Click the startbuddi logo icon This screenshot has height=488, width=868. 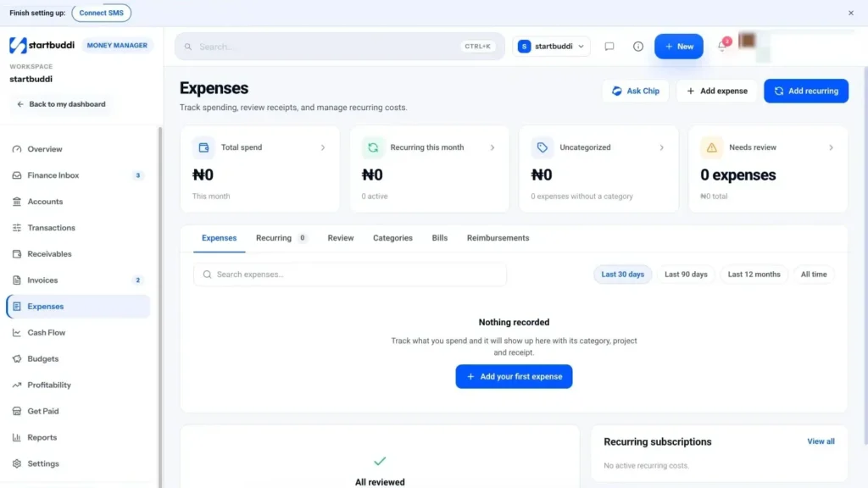pyautogui.click(x=18, y=46)
